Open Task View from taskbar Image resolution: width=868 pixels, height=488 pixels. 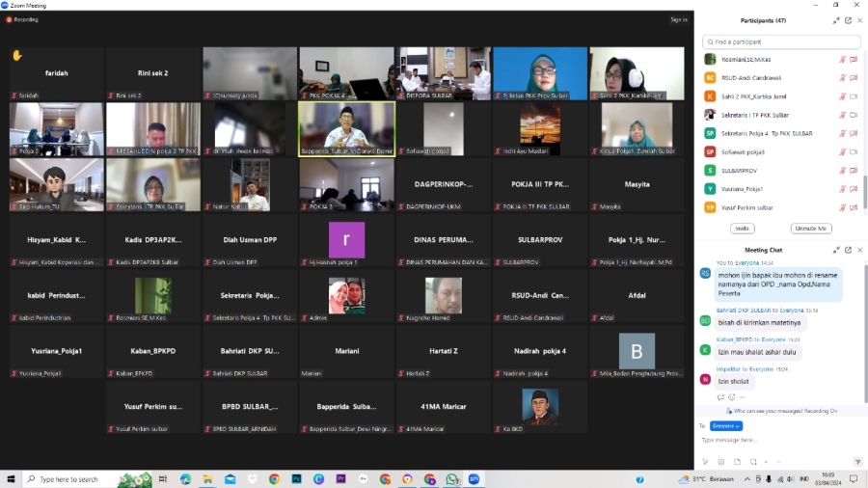pyautogui.click(x=163, y=479)
